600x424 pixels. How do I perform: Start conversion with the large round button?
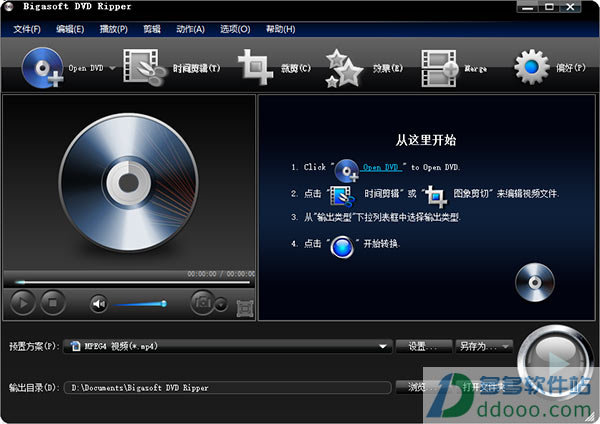(556, 362)
